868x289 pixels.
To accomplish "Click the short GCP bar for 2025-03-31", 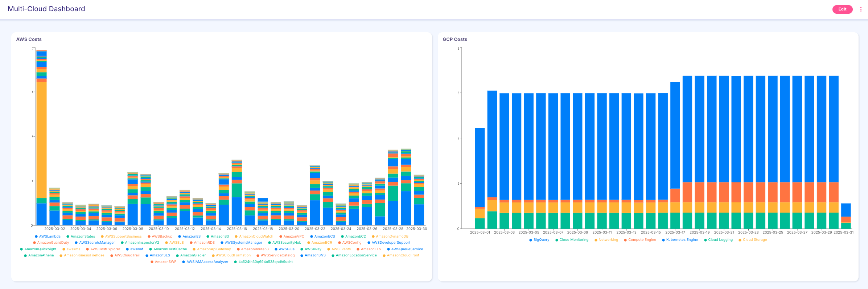I will tap(846, 215).
